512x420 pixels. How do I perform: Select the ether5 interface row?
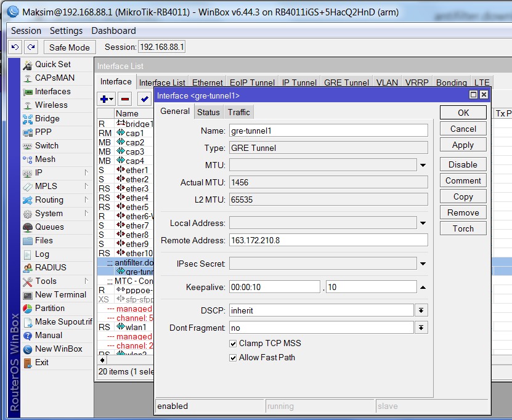[126, 207]
